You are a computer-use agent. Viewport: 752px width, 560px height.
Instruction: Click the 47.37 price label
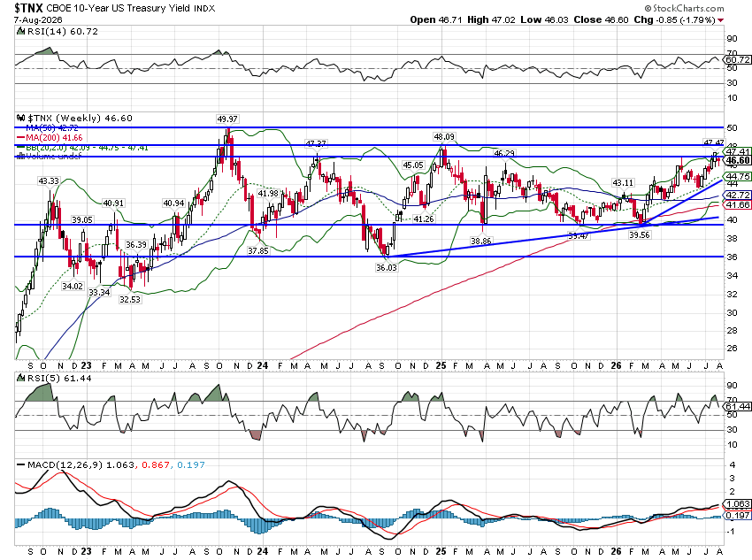316,144
